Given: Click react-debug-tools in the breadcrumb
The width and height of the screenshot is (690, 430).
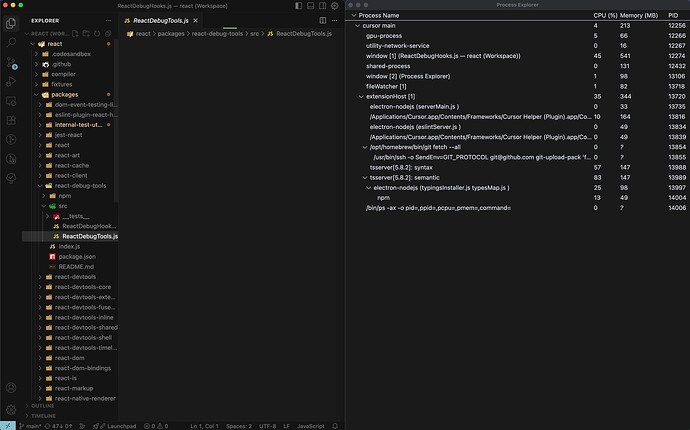Looking at the screenshot, I should click(217, 33).
